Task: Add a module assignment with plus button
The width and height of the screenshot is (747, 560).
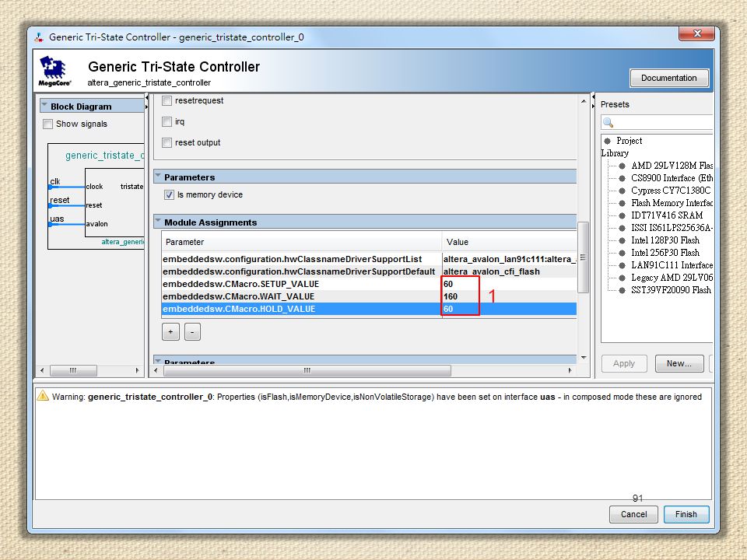Action: pyautogui.click(x=170, y=332)
